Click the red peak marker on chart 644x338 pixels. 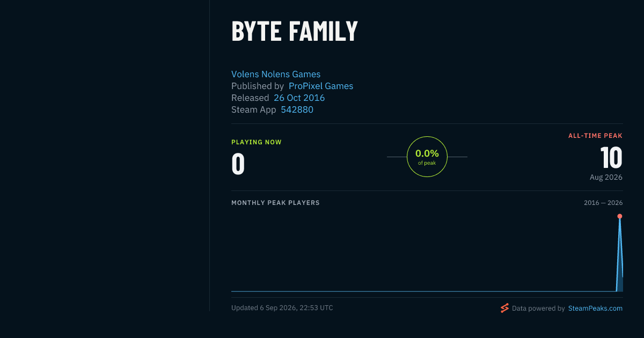click(620, 216)
